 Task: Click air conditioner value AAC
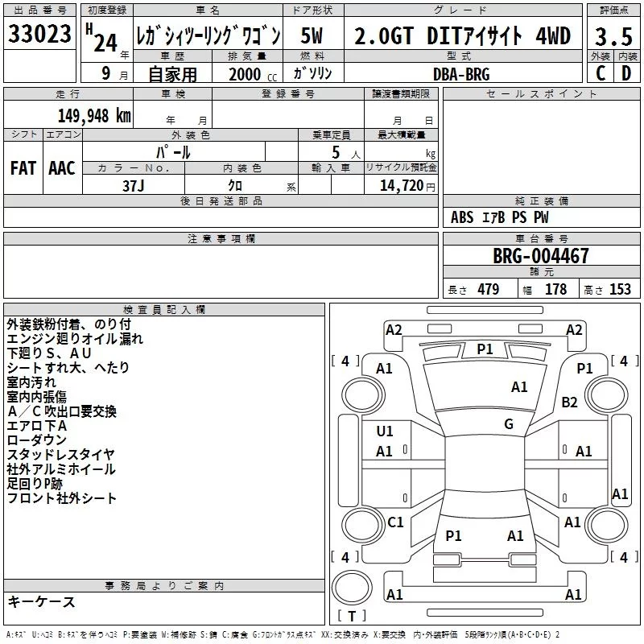coord(62,168)
